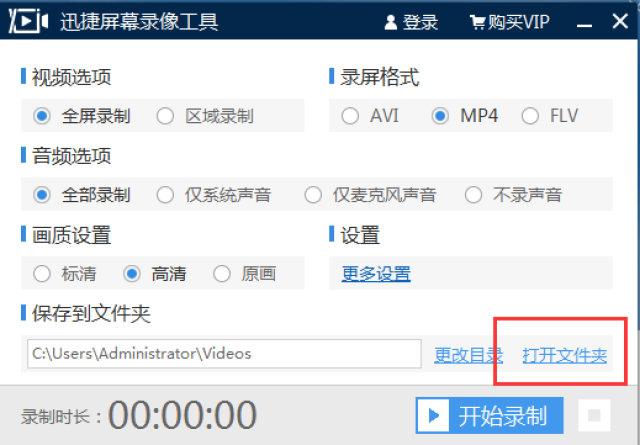Open 打开文件夹 link

pos(564,355)
